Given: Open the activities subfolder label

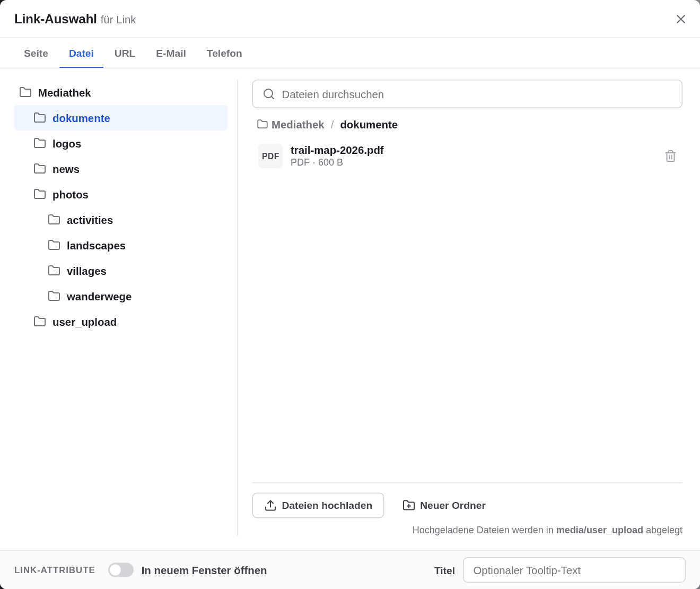Looking at the screenshot, I should click(x=90, y=220).
